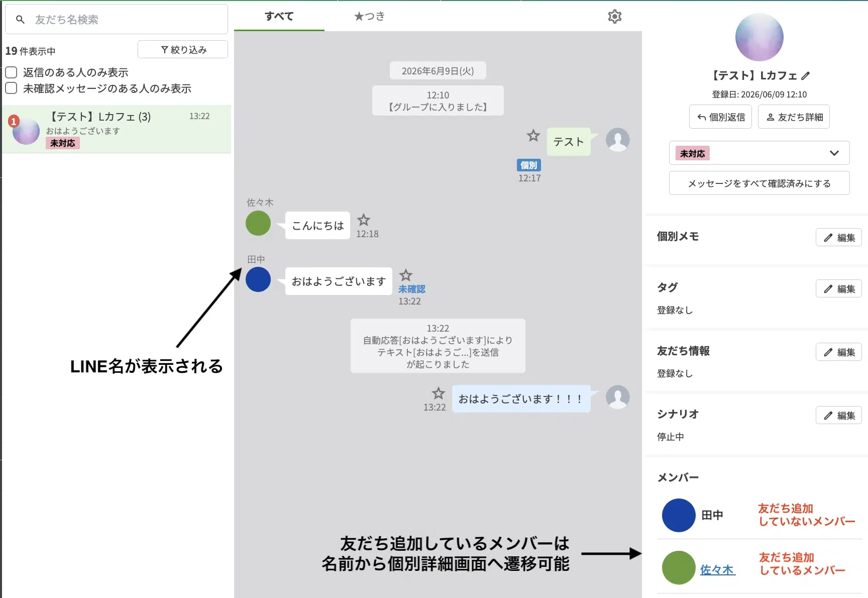Open the 佐々木 member link

pyautogui.click(x=717, y=570)
